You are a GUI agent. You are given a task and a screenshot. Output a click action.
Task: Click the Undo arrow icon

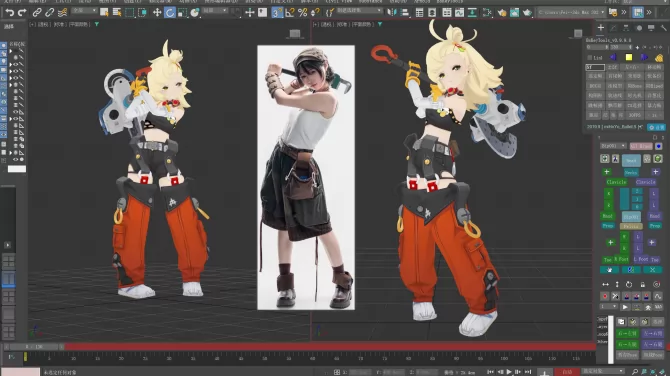pyautogui.click(x=9, y=13)
